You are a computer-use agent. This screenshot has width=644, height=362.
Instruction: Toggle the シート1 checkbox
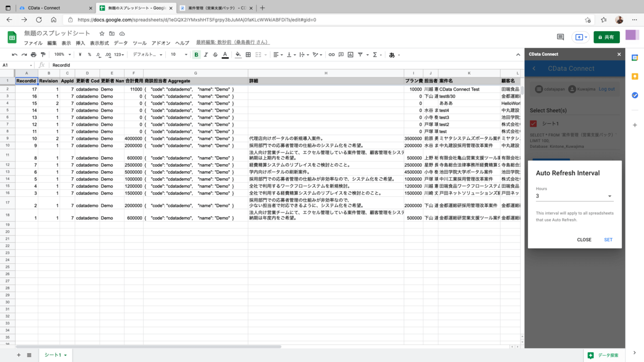[533, 124]
